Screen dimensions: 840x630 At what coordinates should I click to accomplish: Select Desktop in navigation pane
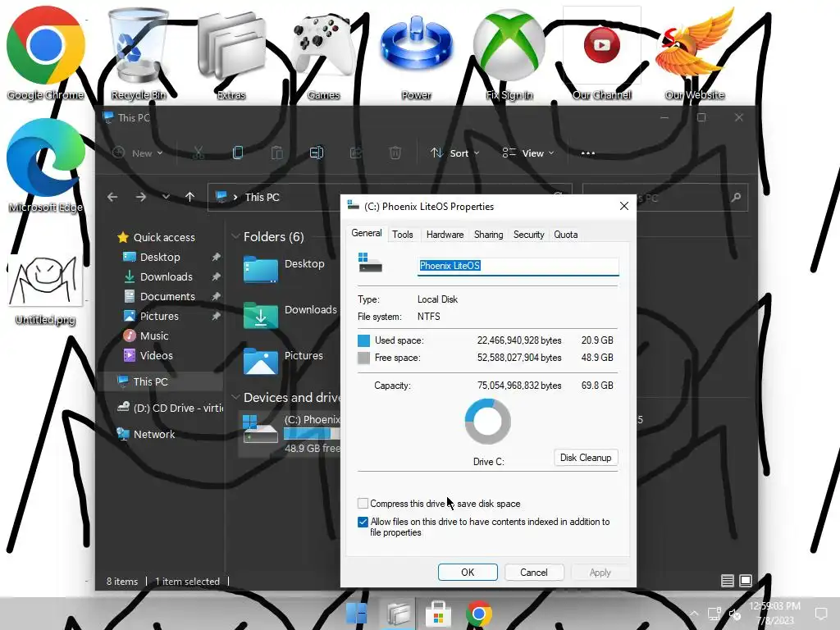160,257
